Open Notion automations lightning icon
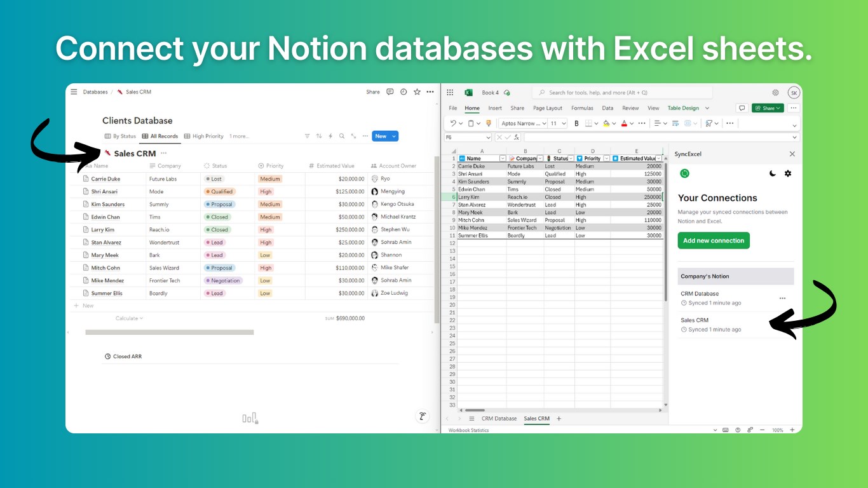Screen dimensions: 868x488 coord(330,136)
